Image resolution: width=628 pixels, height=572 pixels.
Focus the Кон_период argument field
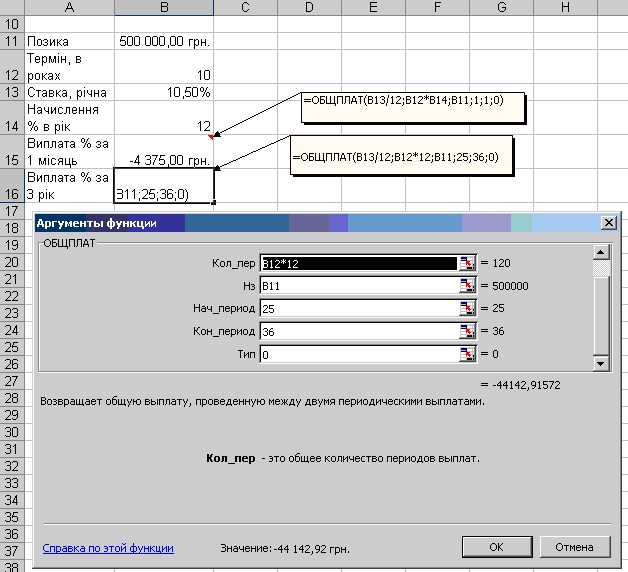click(x=357, y=331)
